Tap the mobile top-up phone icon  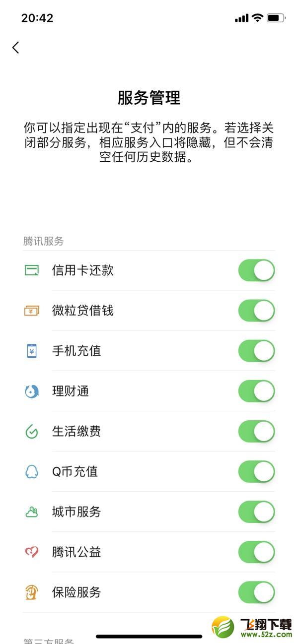(x=32, y=351)
